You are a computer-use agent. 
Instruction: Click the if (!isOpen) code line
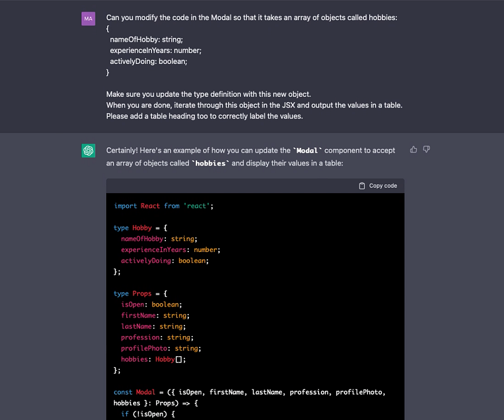(148, 414)
